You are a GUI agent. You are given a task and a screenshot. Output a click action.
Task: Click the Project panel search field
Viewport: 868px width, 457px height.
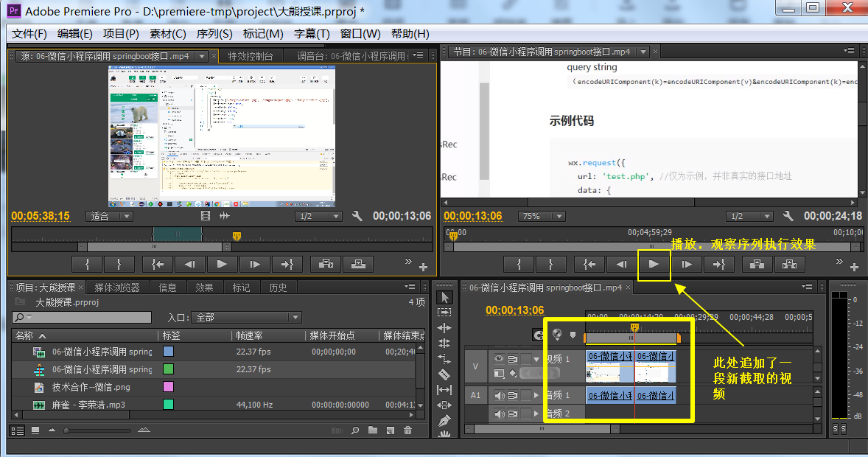point(82,317)
